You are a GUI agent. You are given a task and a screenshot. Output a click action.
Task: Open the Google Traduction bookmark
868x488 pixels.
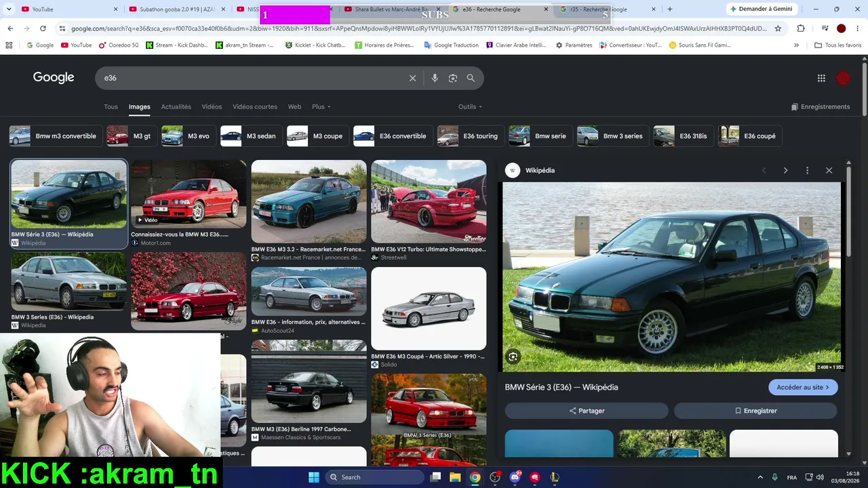pos(451,45)
